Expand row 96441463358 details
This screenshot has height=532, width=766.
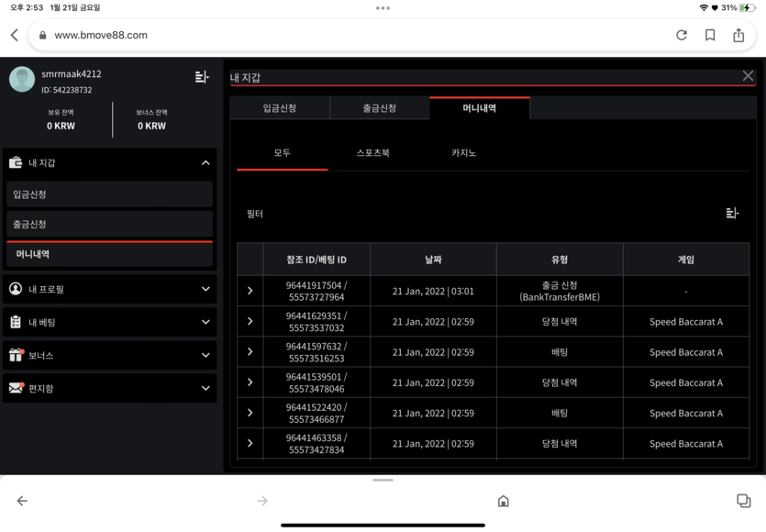click(x=250, y=443)
